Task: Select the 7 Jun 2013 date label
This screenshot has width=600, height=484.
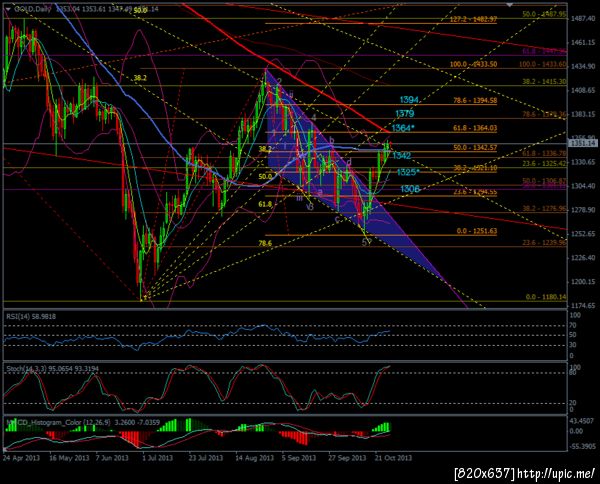Action: coord(112,458)
